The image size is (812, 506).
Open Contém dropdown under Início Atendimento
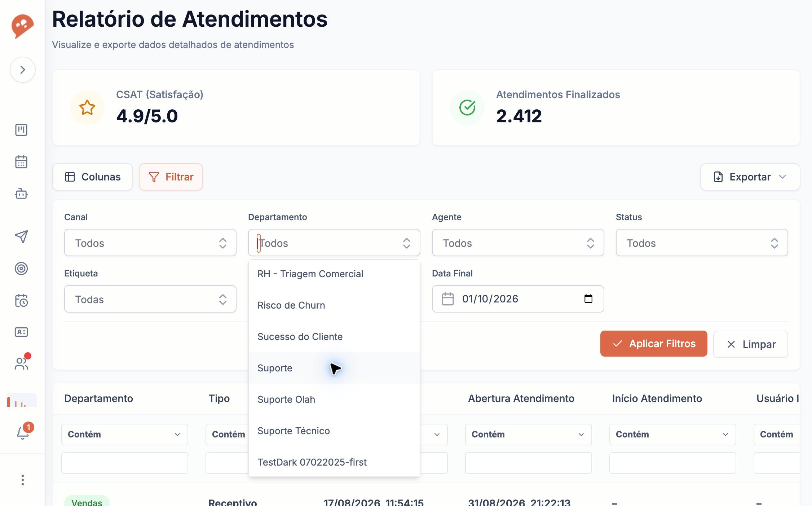(x=673, y=435)
